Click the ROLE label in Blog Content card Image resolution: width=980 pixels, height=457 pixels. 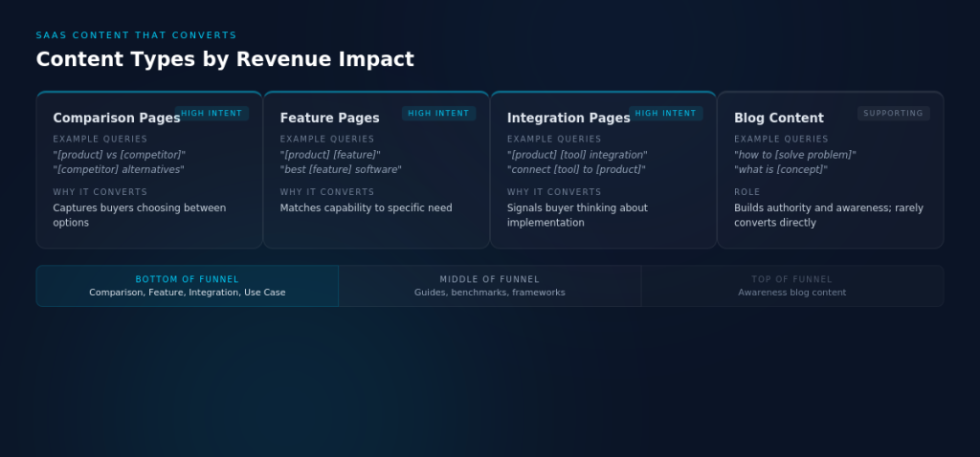pyautogui.click(x=747, y=192)
